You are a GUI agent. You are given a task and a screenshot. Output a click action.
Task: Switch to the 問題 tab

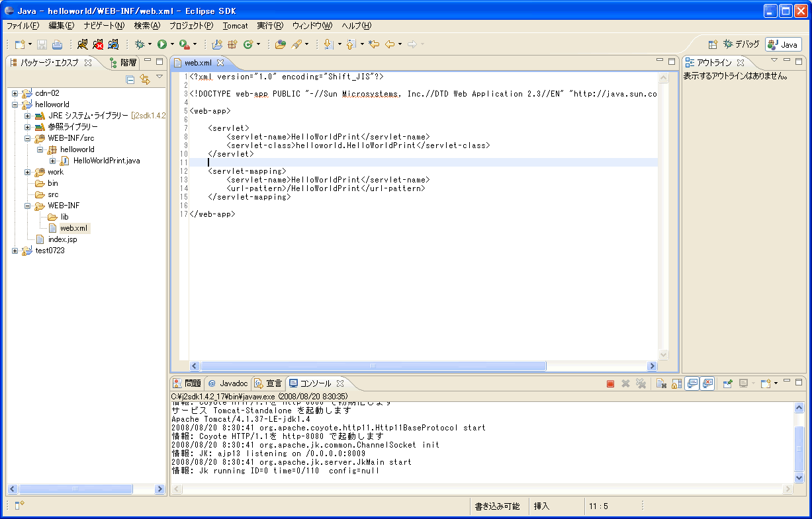[x=186, y=383]
